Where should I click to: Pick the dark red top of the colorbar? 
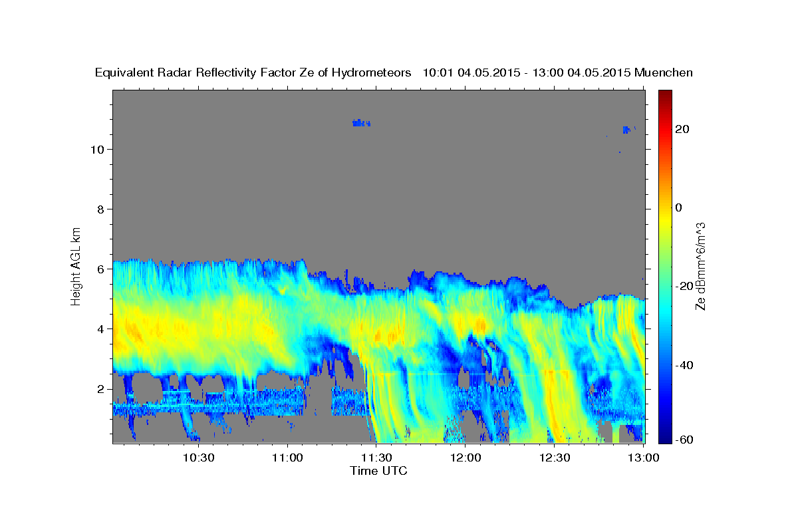664,94
